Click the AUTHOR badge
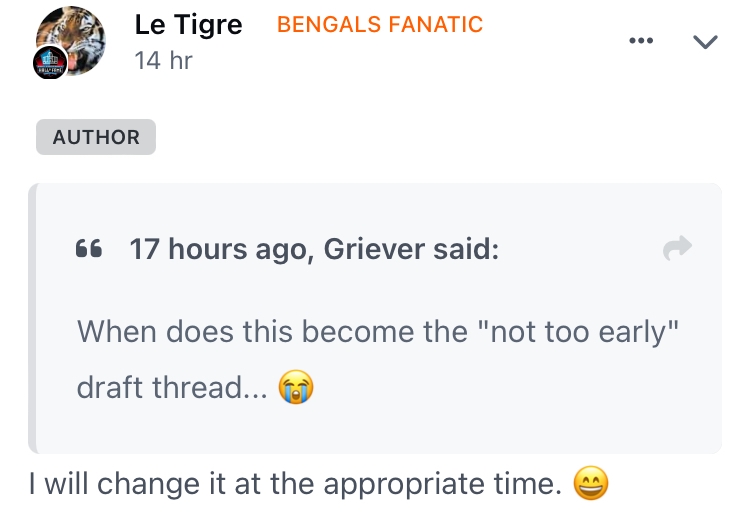The height and width of the screenshot is (529, 750). click(x=96, y=137)
